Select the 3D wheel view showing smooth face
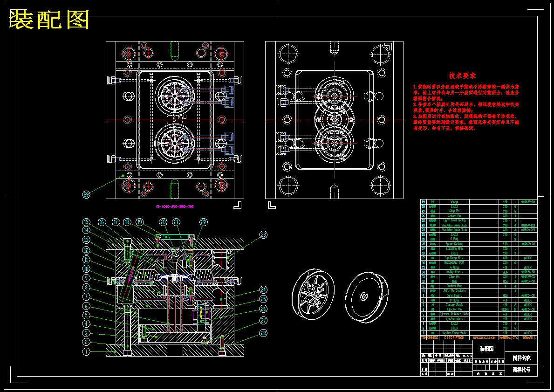The image size is (554, 392). pyautogui.click(x=367, y=297)
